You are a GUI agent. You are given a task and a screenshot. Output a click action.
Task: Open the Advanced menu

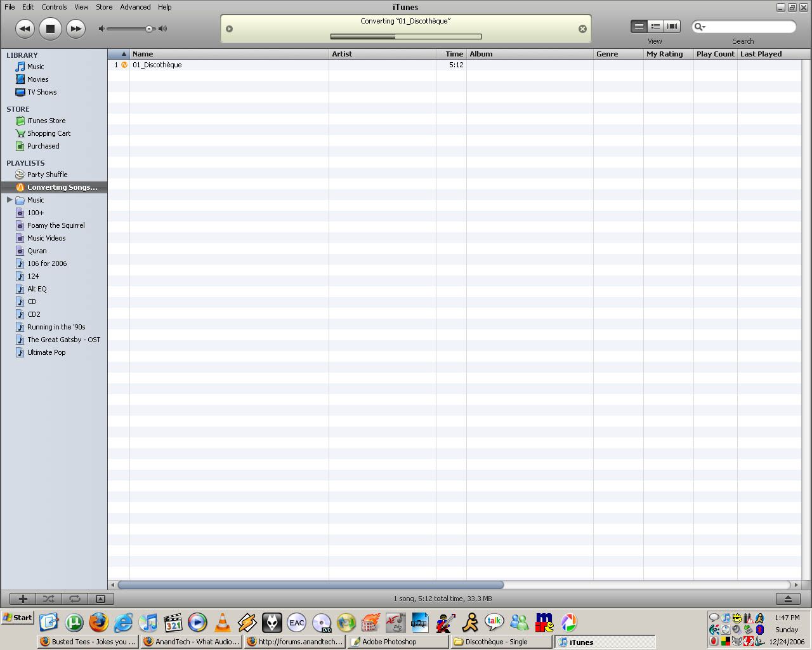pos(135,7)
